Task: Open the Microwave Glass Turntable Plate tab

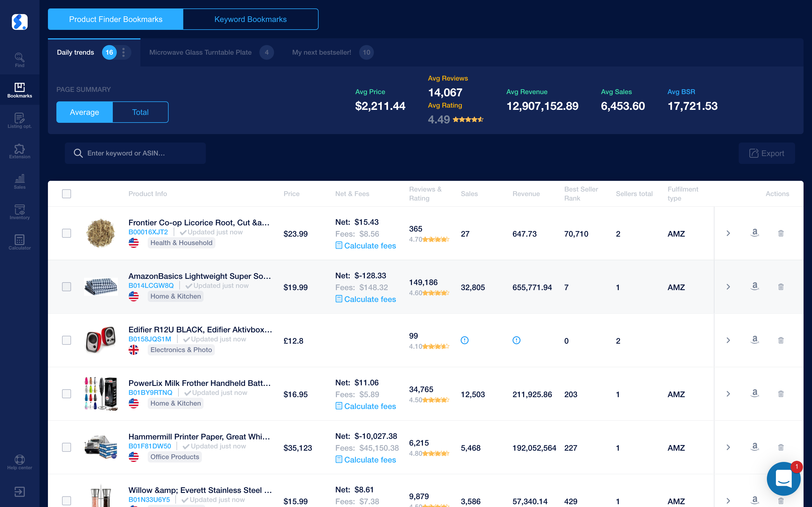Action: tap(200, 52)
